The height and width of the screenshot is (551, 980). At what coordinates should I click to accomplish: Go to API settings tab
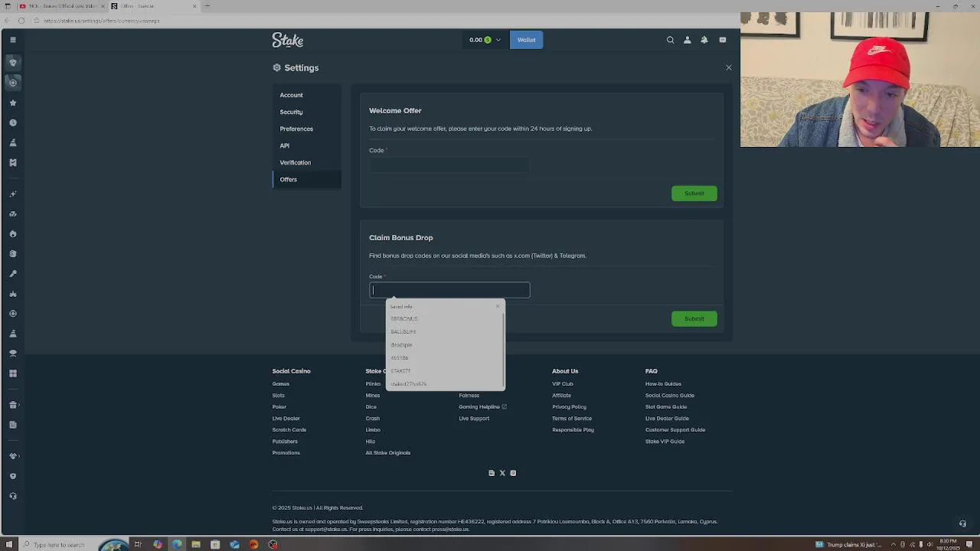point(284,145)
